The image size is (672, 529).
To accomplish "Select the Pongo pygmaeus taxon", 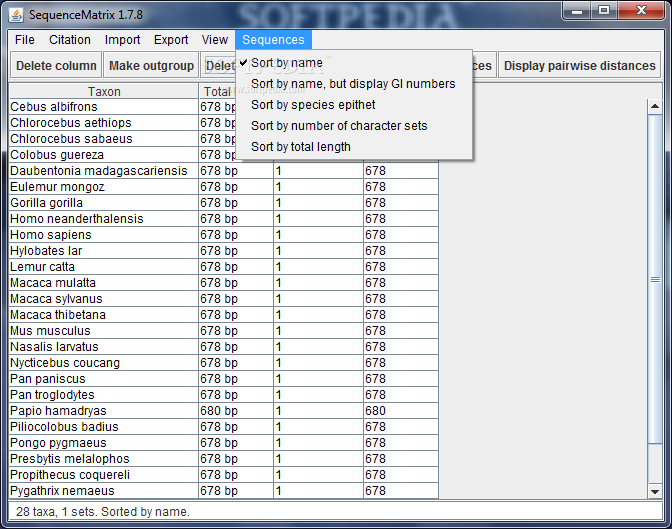I will click(x=103, y=443).
